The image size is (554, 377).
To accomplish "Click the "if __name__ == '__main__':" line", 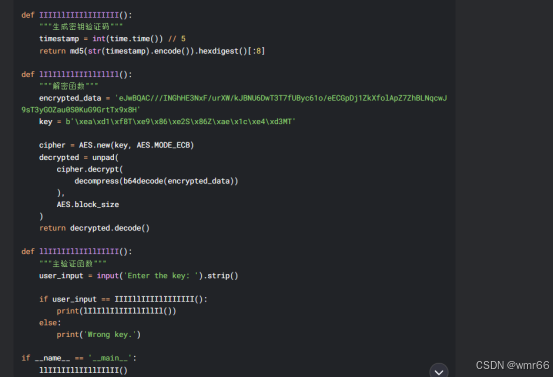I will tap(79, 358).
